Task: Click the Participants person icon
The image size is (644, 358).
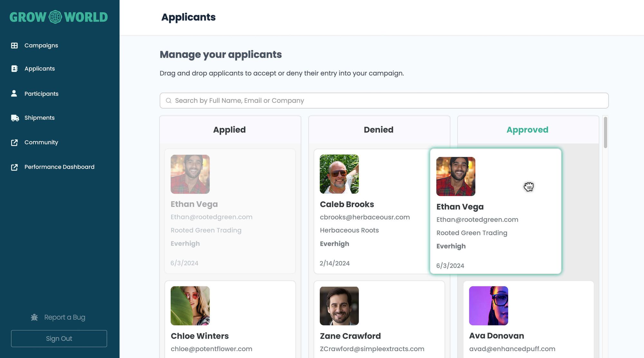Action: click(14, 93)
